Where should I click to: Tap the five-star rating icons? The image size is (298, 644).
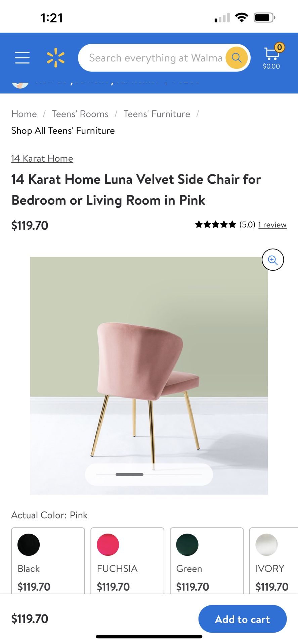[x=216, y=225]
